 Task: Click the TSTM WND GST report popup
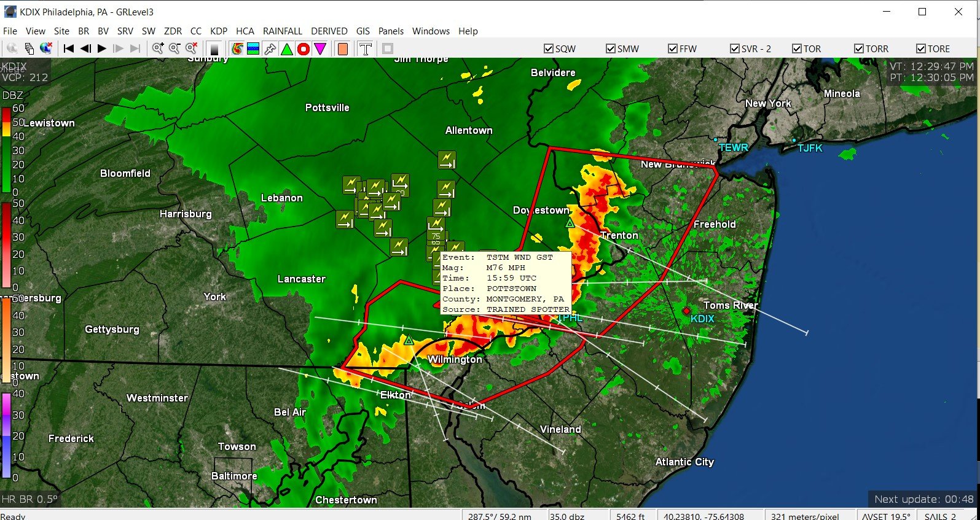coord(506,283)
